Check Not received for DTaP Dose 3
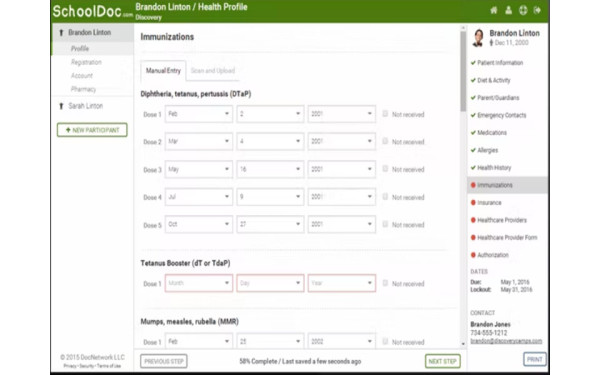This screenshot has width=600, height=375. 385,169
